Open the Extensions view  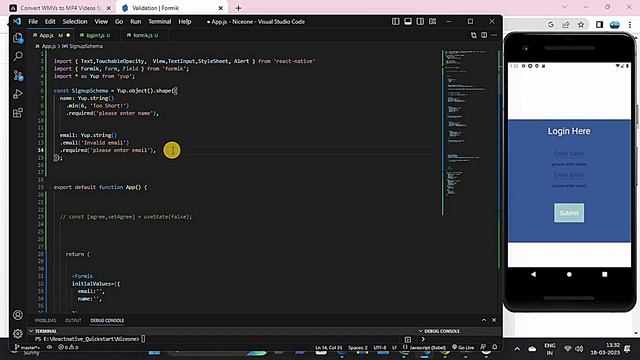[18, 113]
